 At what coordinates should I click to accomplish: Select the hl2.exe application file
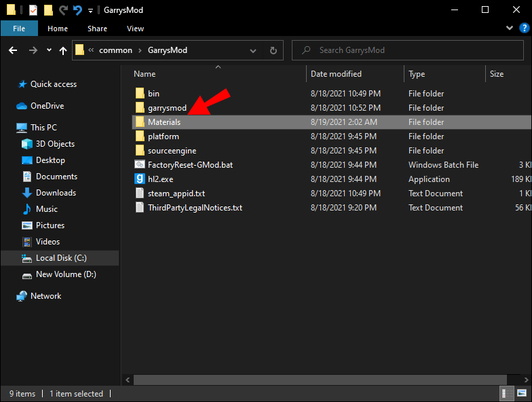160,179
